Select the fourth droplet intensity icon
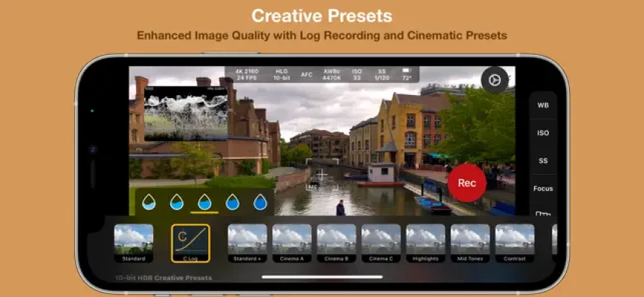 click(x=232, y=201)
